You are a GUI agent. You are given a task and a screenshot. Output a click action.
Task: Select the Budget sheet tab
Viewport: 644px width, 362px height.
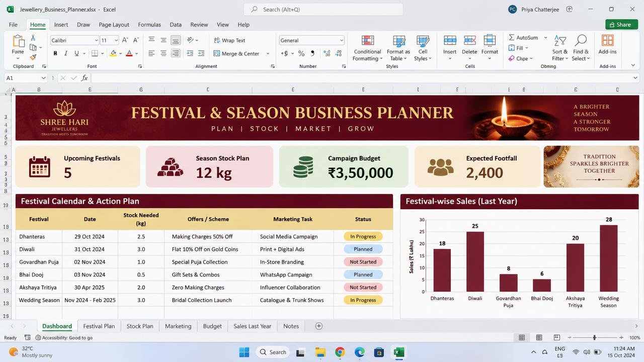point(212,326)
